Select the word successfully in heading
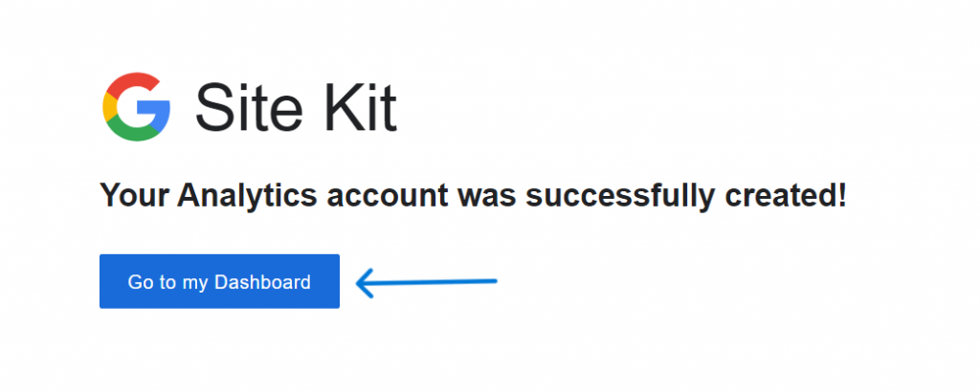The width and height of the screenshot is (980, 391). [620, 197]
